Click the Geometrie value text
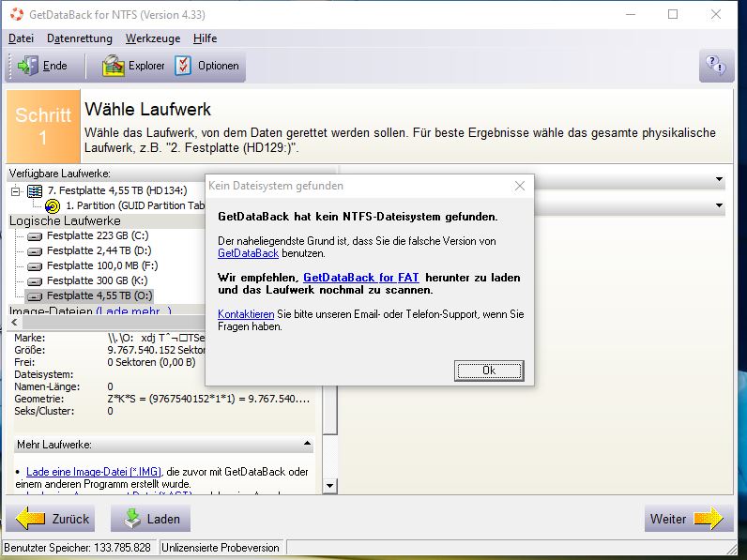747x560 pixels. point(208,399)
